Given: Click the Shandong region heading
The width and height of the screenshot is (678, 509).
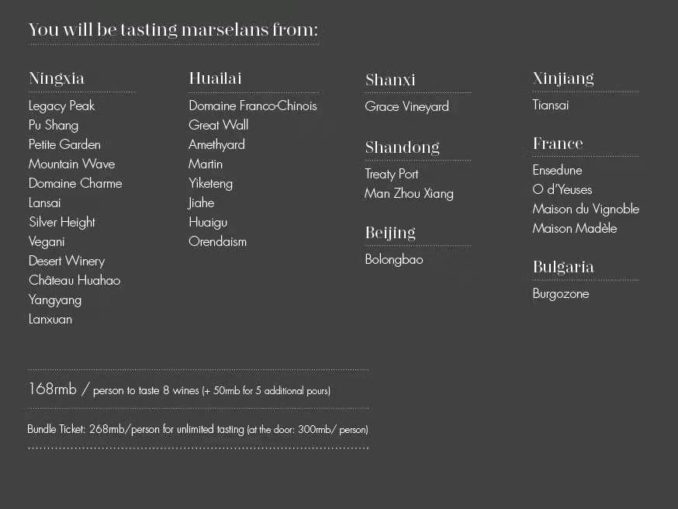Looking at the screenshot, I should coord(402,148).
